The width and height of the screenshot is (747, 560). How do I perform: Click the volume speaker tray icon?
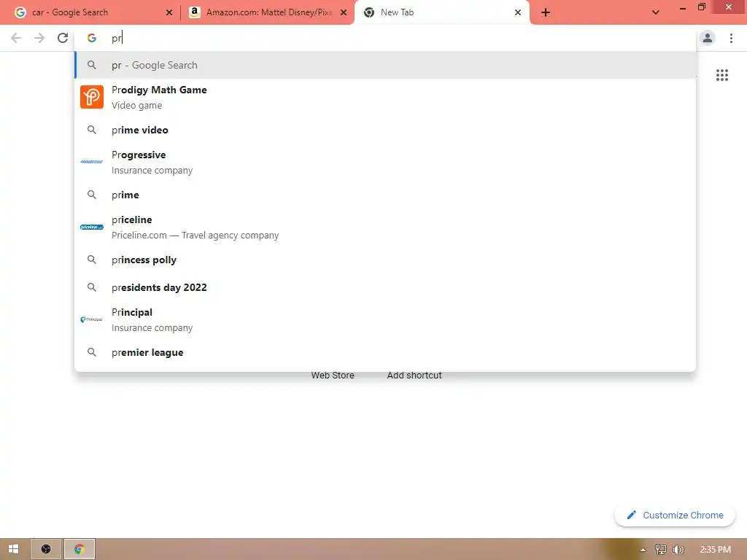point(678,550)
